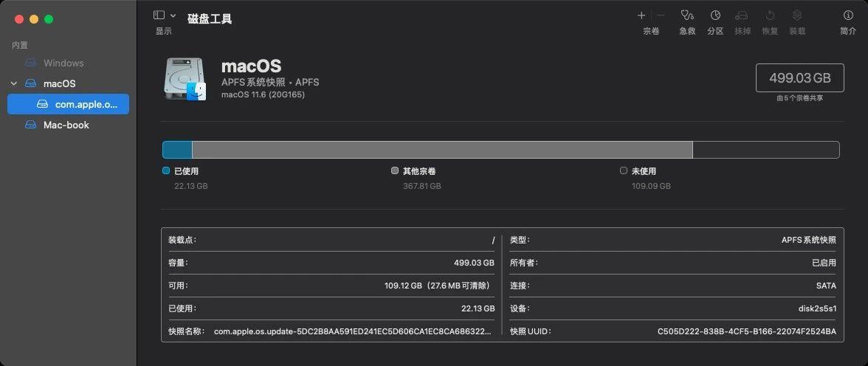Click the snapshot UUID value text

tap(747, 331)
